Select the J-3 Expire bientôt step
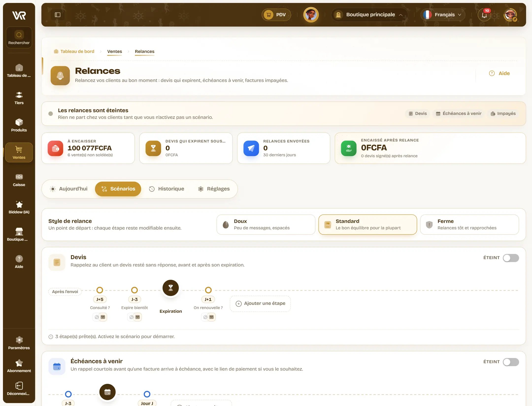532x406 pixels. (134, 290)
